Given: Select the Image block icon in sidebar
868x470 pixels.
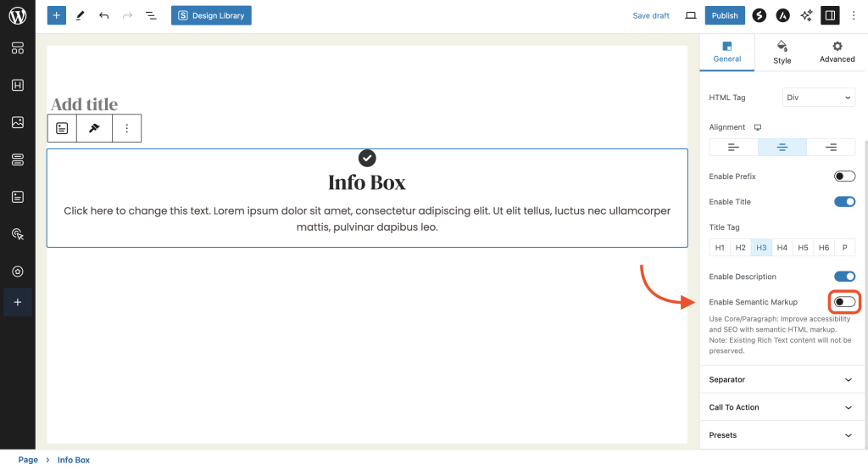Looking at the screenshot, I should pyautogui.click(x=18, y=122).
